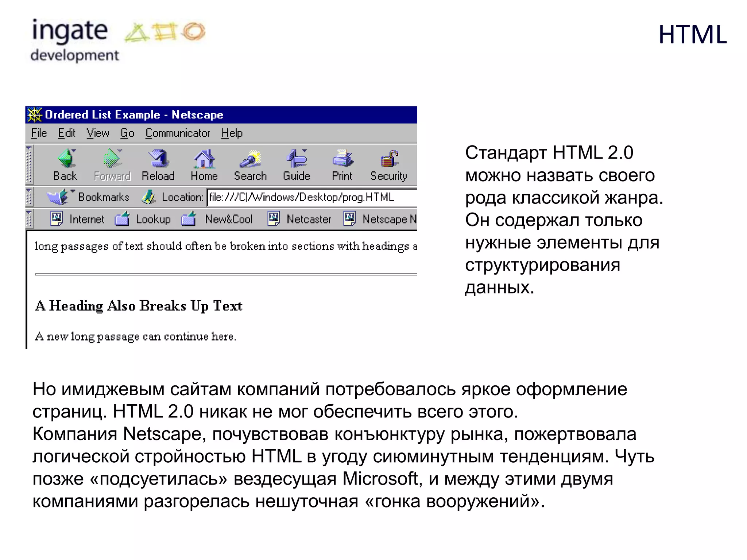Open the Edit menu

click(67, 133)
